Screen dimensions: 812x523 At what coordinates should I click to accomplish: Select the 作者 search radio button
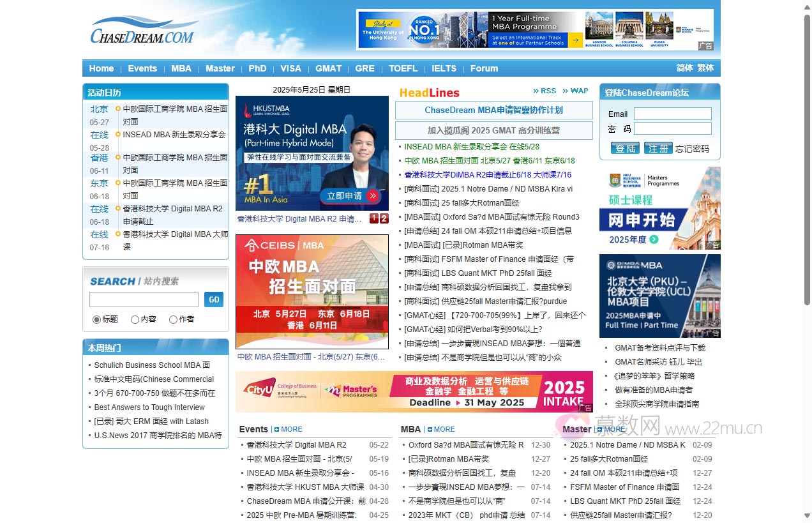173,319
